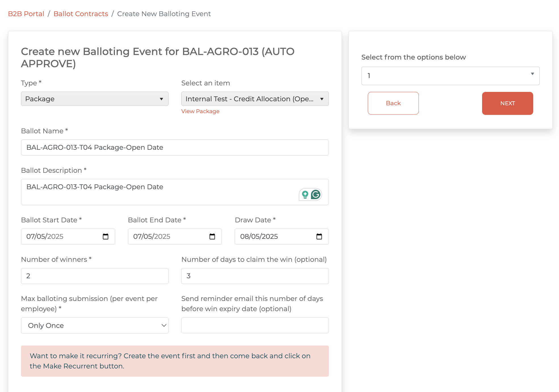Open Max balloting submission Only Once dropdown

point(94,325)
